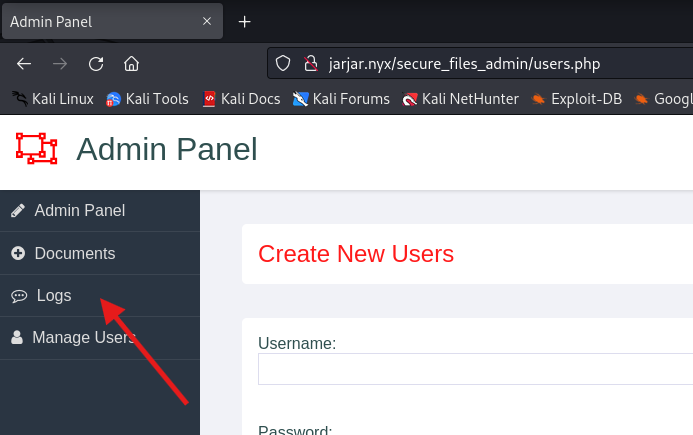Click the Username input field
693x435 pixels.
tap(475, 369)
